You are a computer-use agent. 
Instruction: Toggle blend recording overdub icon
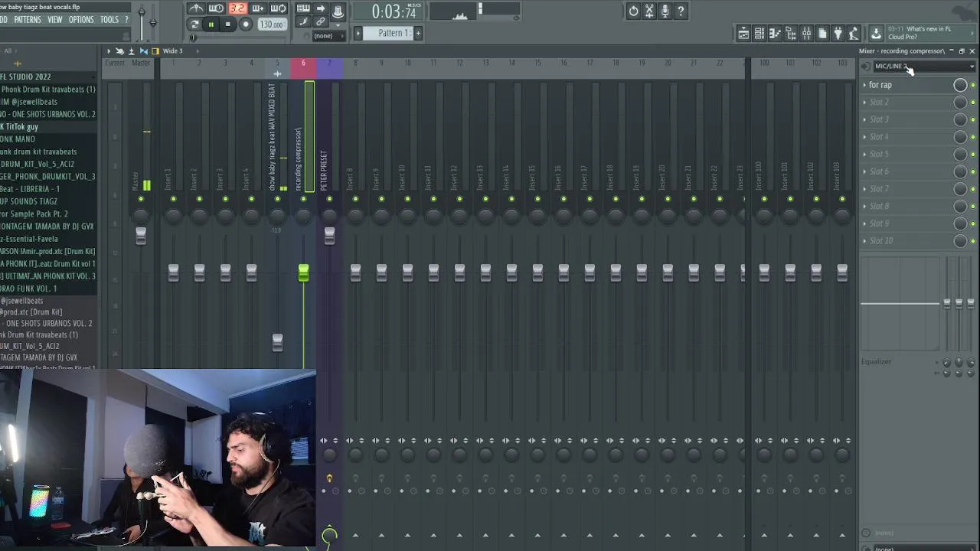tap(258, 8)
